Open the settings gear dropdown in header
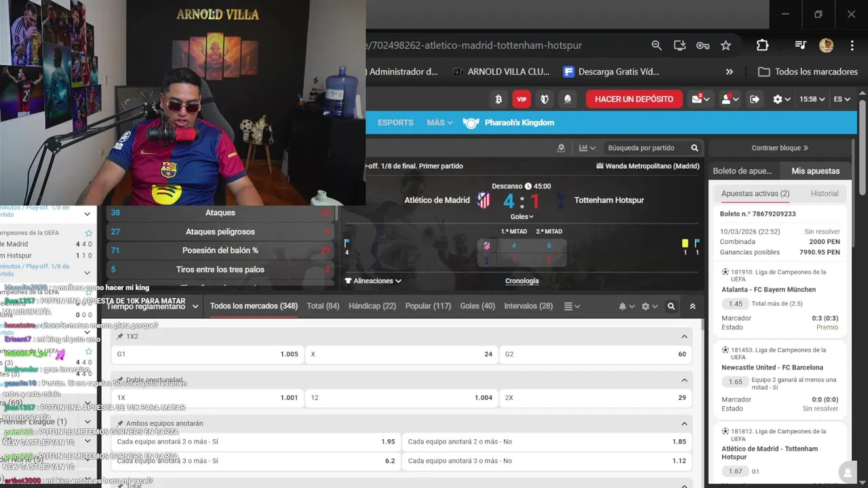Screen dimensions: 868x488 click(782, 99)
